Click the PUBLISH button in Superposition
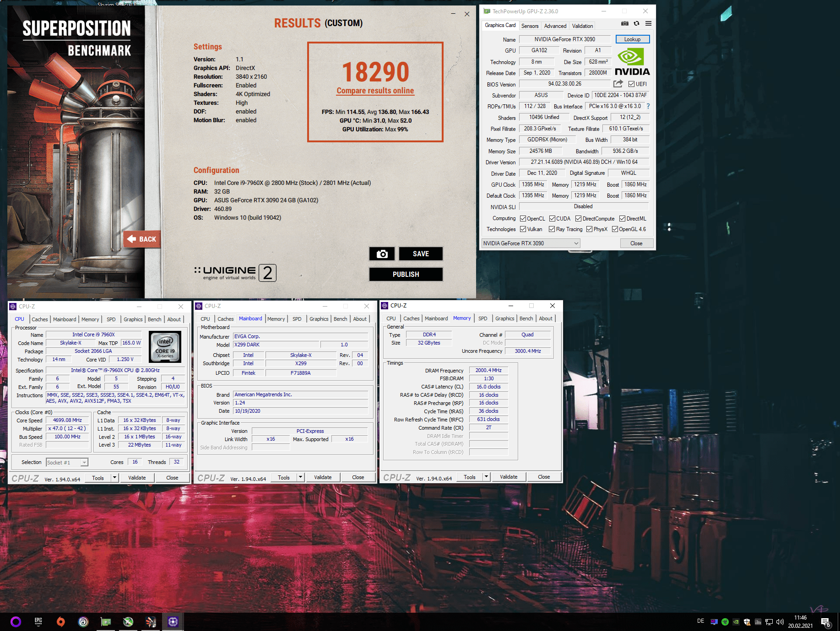This screenshot has height=631, width=840. [406, 274]
